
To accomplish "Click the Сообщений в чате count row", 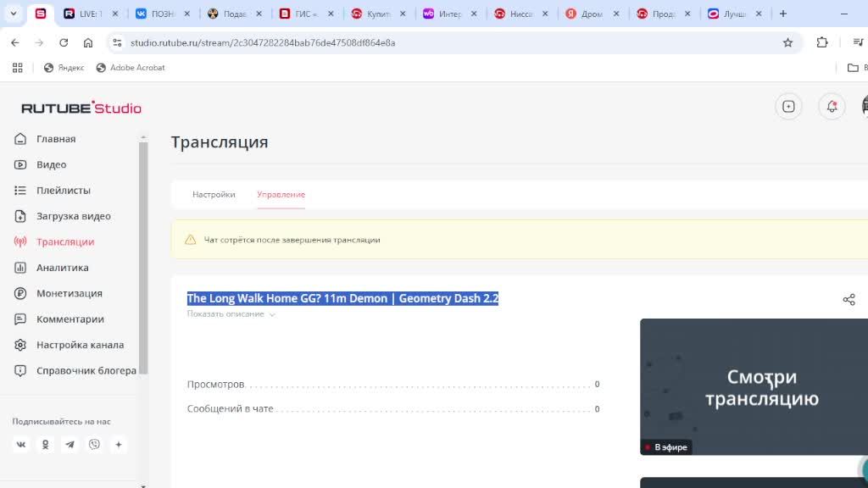I will (393, 409).
